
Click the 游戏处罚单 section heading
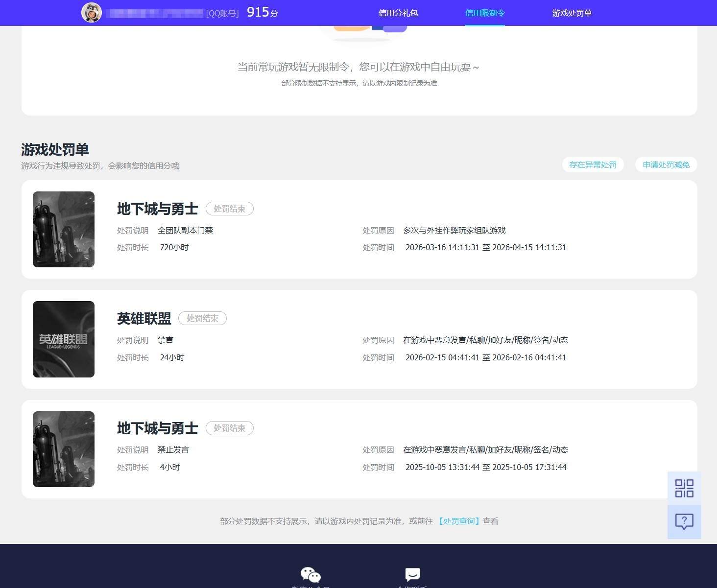coord(55,150)
